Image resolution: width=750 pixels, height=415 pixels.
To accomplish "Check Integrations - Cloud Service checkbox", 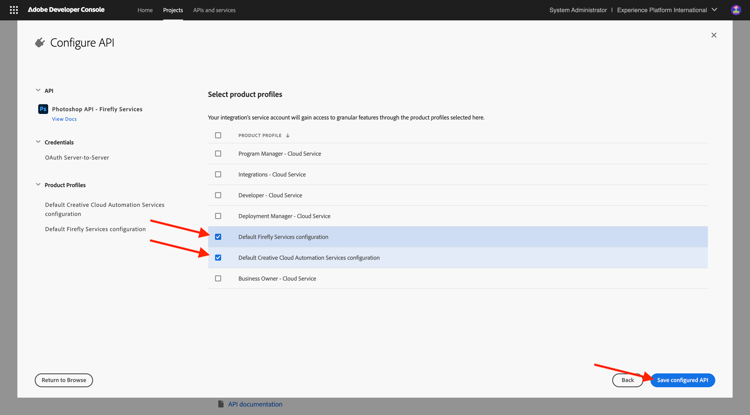I will [x=218, y=175].
